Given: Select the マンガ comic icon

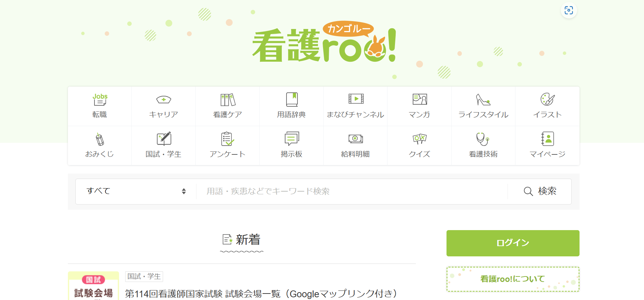Looking at the screenshot, I should pyautogui.click(x=419, y=100).
